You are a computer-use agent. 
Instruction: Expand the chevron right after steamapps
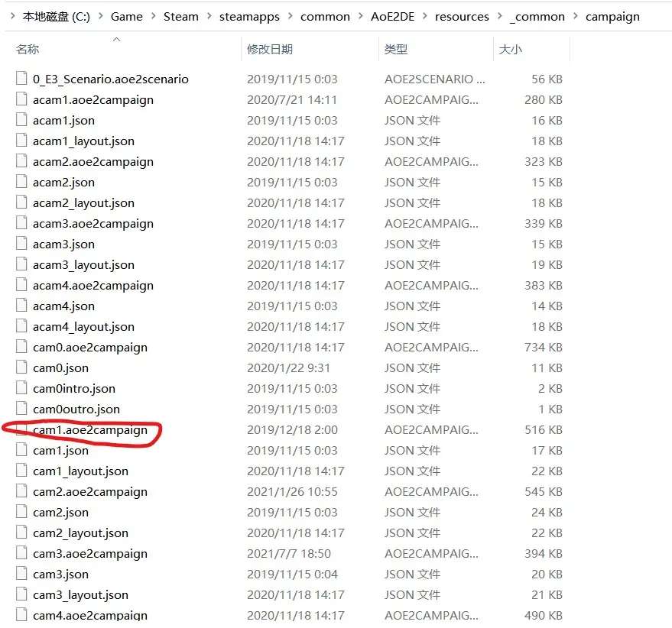291,16
